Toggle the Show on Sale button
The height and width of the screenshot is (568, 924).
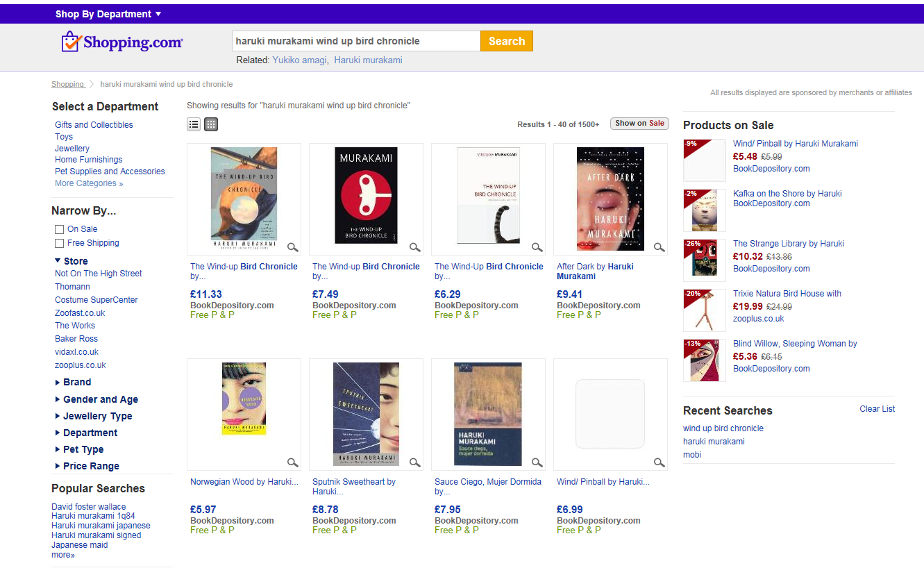(x=639, y=124)
